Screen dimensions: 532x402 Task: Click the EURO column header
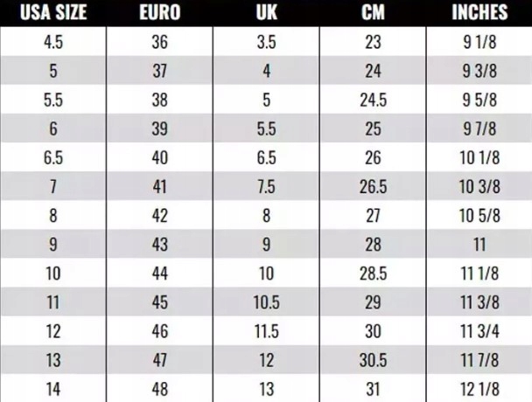159,13
